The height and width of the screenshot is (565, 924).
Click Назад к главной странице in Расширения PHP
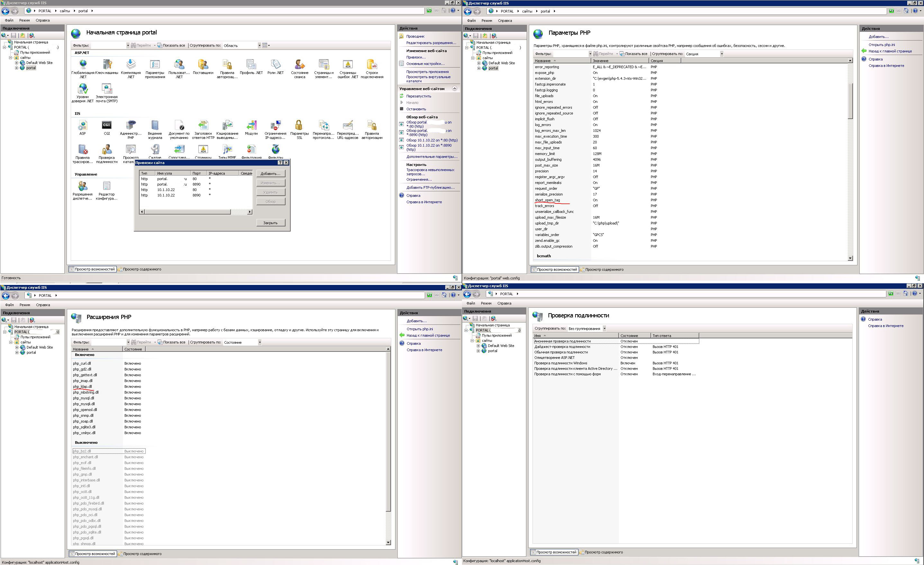tap(428, 335)
